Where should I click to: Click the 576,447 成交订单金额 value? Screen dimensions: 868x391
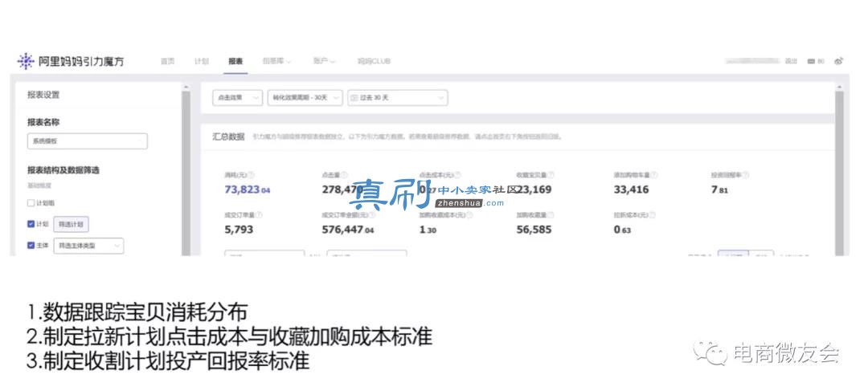point(348,229)
